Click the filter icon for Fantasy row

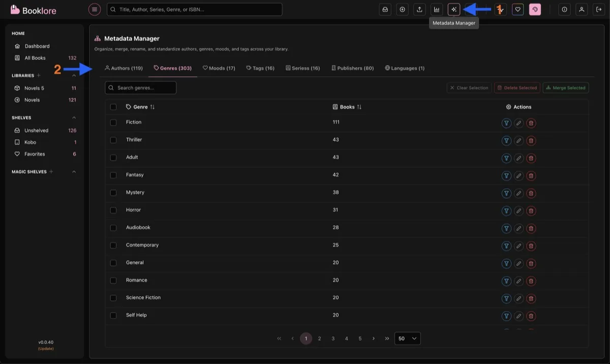point(506,175)
